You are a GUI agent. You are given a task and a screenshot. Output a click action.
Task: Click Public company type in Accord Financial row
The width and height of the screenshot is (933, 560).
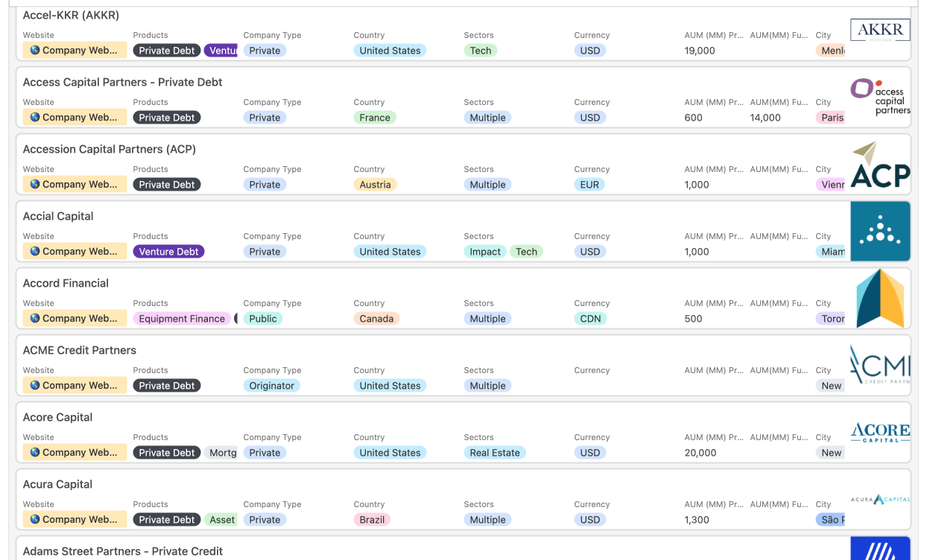point(263,319)
